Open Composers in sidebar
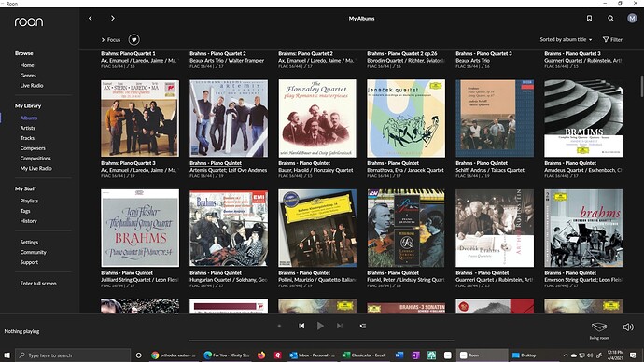The width and height of the screenshot is (644, 362). tap(33, 148)
